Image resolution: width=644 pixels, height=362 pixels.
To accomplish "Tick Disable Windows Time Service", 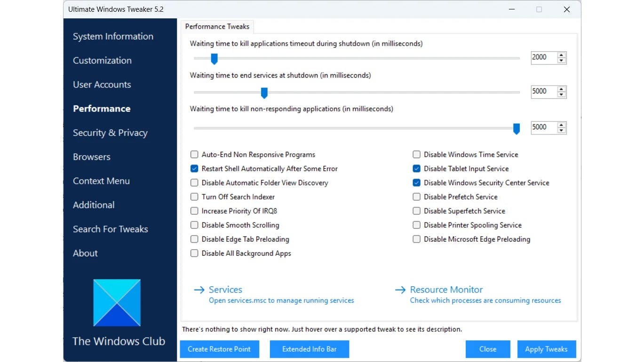I will coord(416,155).
